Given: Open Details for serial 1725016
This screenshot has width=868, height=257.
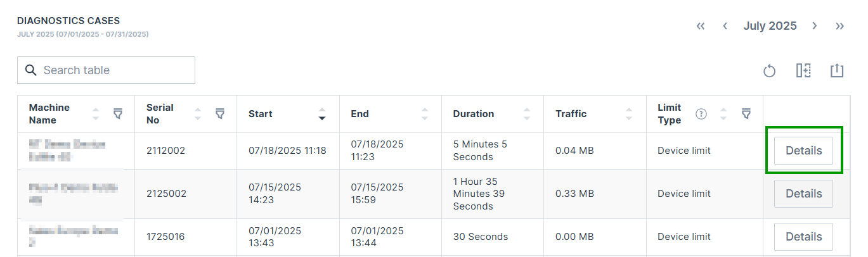Looking at the screenshot, I should point(803,237).
